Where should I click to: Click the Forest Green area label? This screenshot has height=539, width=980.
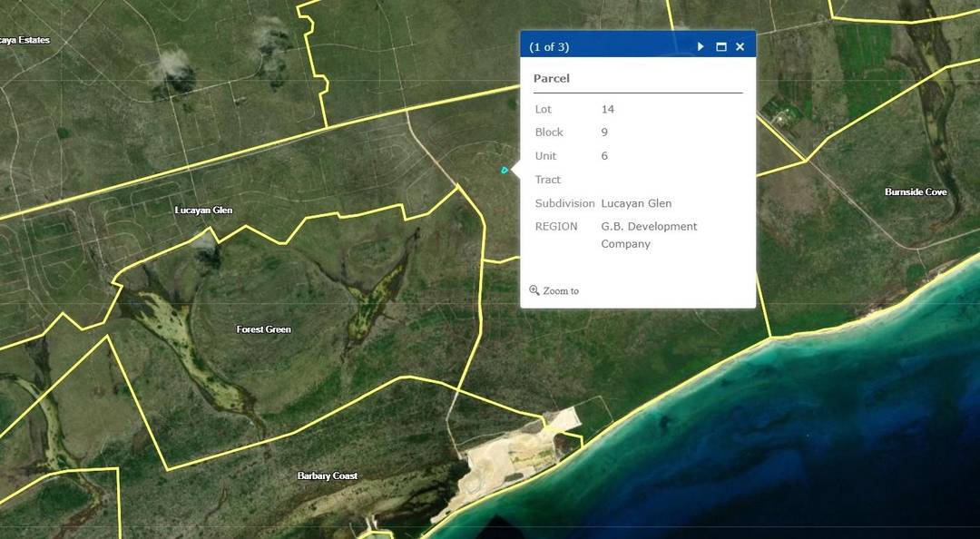tap(263, 329)
